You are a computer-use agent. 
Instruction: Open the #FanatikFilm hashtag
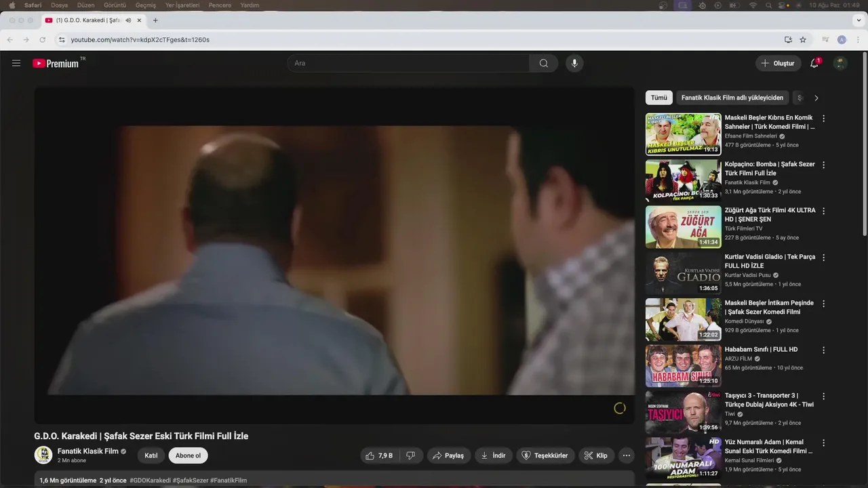coord(229,481)
